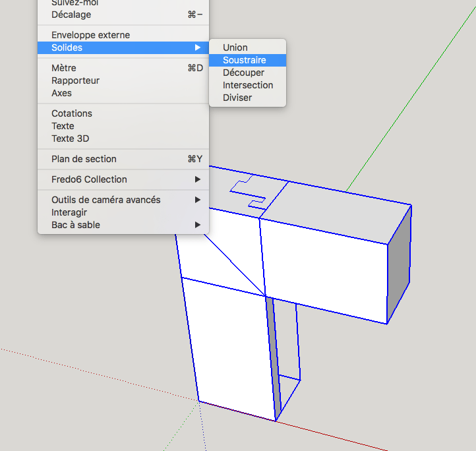Screen dimensions: 476x451
Task: Pick Intersection solid tool
Action: coord(247,85)
